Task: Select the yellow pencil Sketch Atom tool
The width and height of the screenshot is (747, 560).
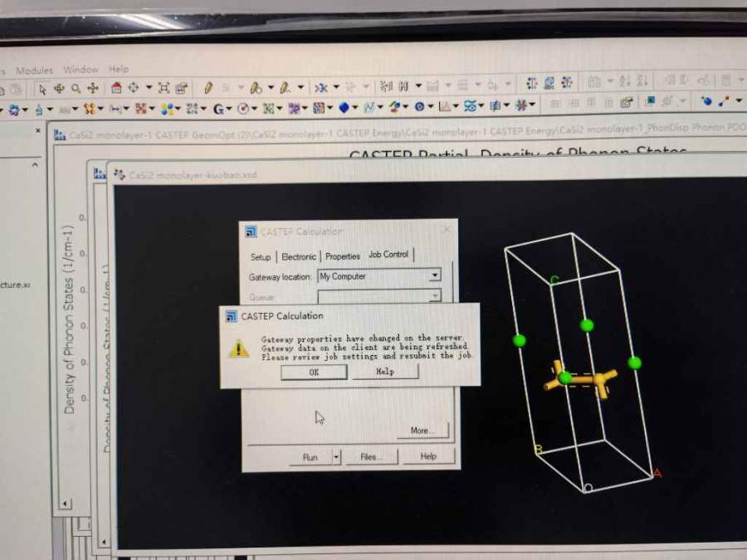Action: pos(208,88)
